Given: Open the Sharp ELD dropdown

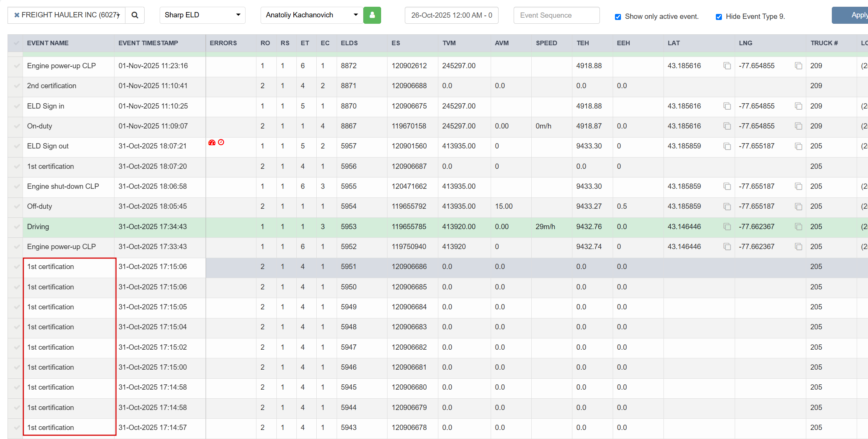Looking at the screenshot, I should coord(202,15).
